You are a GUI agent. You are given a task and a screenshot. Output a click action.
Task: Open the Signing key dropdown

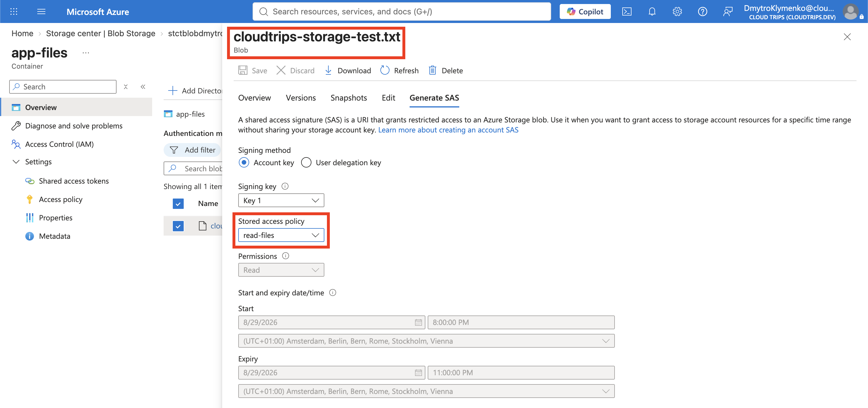pos(281,200)
